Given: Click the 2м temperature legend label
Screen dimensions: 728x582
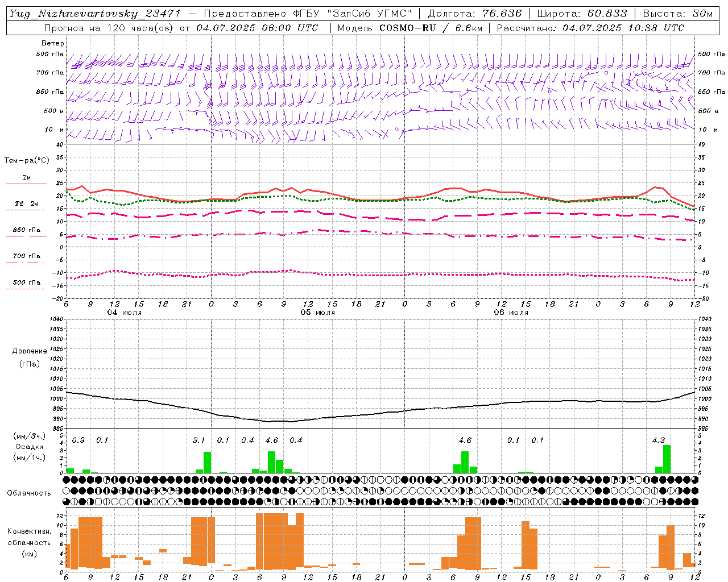Looking at the screenshot, I should [x=27, y=177].
